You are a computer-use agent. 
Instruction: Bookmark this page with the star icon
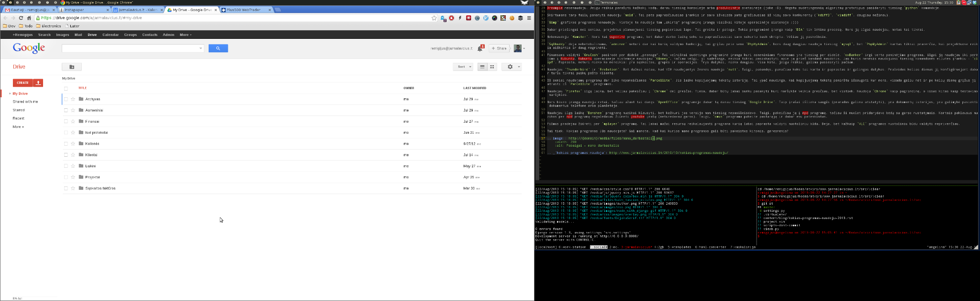(434, 18)
